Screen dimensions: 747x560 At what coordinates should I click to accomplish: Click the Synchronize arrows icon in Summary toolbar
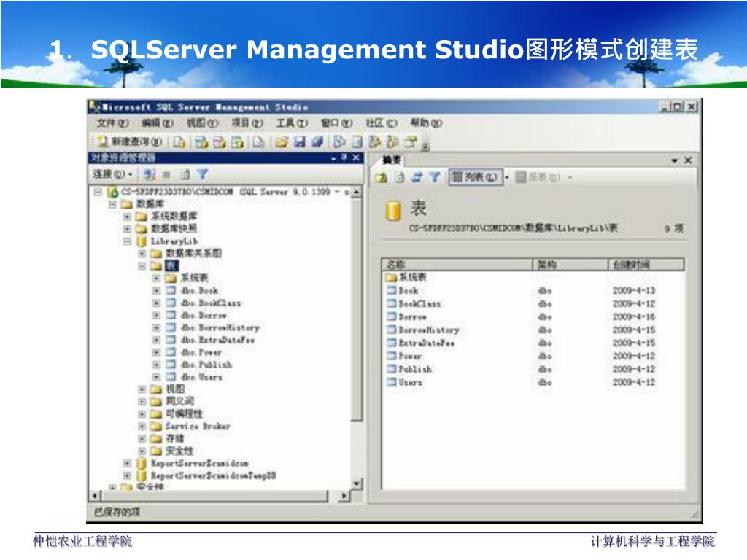click(x=417, y=178)
